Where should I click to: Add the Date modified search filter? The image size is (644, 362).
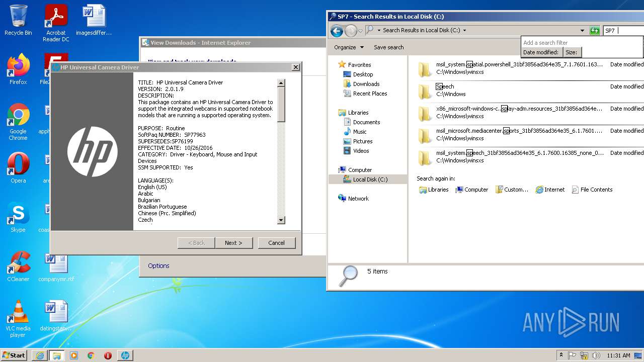541,52
